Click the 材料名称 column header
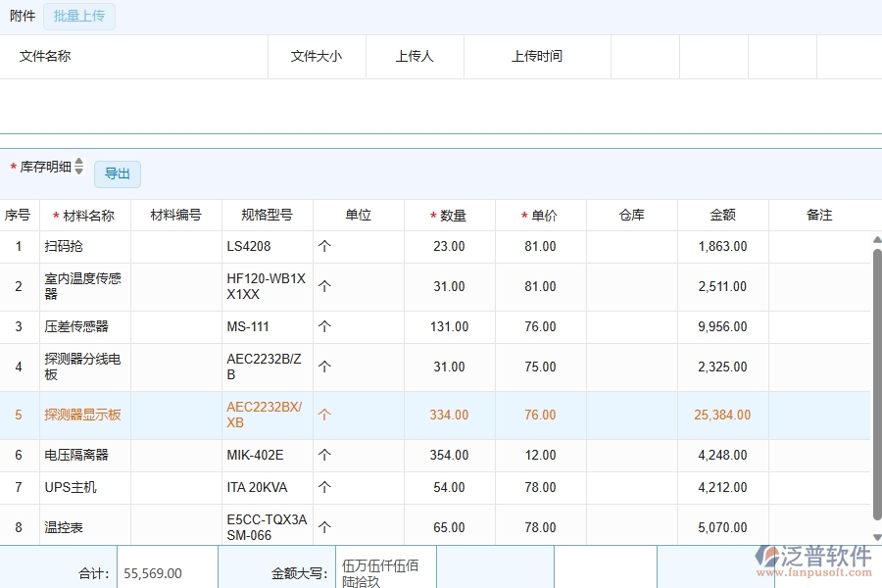882x588 pixels. (x=87, y=215)
